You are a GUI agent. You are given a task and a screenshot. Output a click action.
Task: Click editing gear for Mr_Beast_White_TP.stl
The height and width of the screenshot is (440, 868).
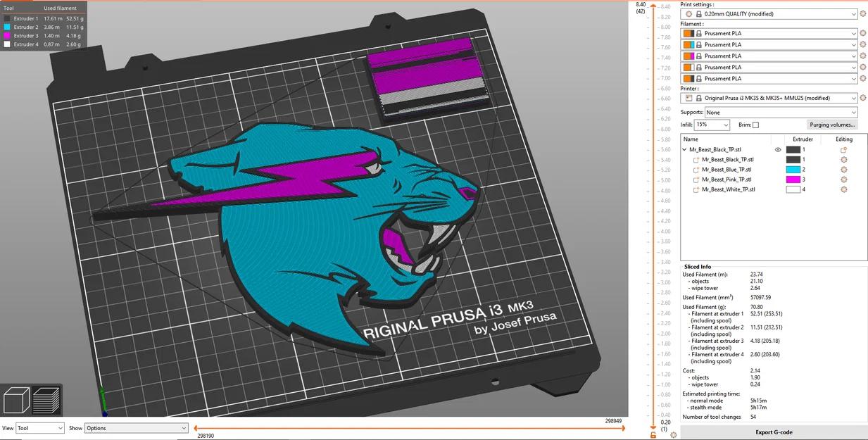click(x=843, y=189)
